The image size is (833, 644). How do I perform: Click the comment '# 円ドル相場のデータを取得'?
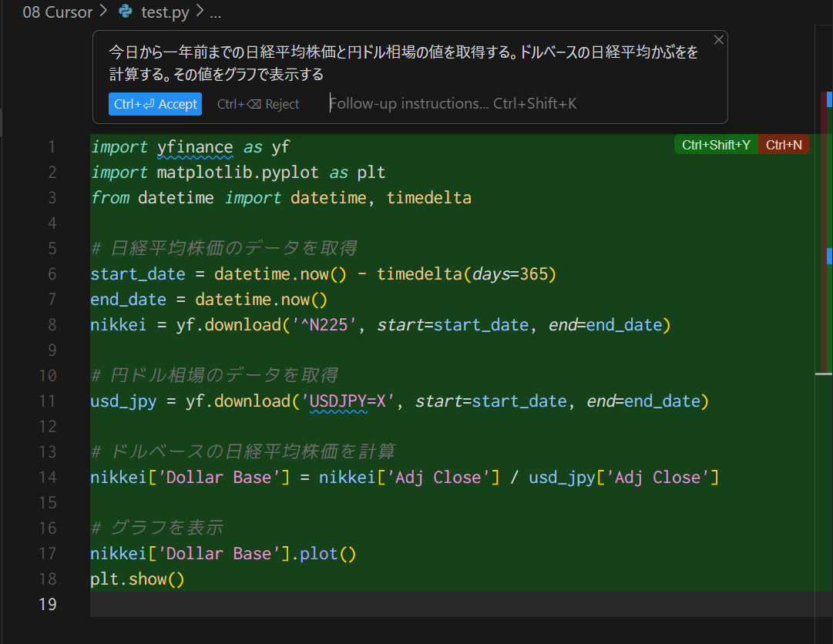point(213,375)
